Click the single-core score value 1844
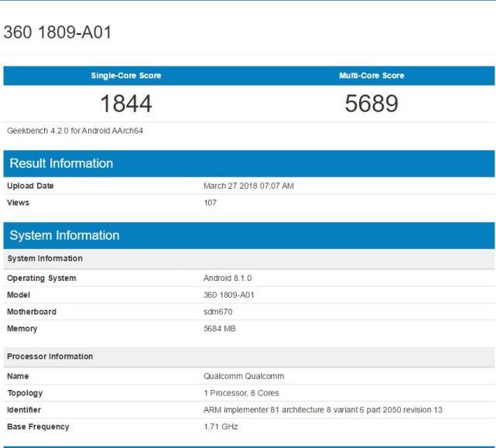496x448 pixels. click(x=126, y=103)
